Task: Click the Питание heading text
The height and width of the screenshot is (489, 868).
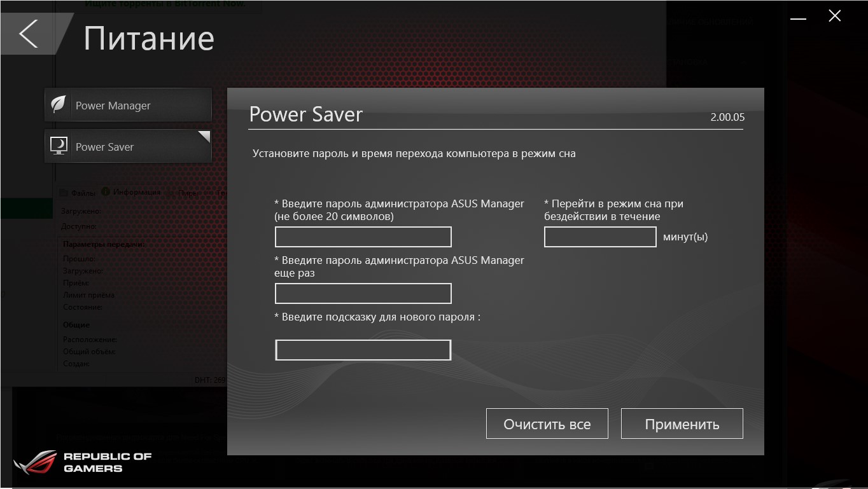Action: tap(149, 38)
